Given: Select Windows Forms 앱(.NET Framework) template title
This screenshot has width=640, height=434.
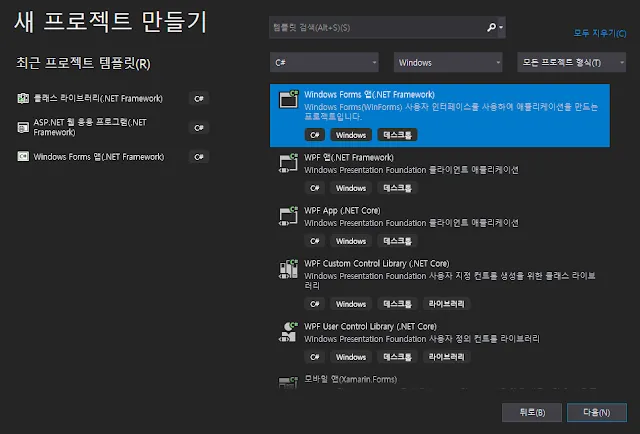Looking at the screenshot, I should tap(369, 95).
